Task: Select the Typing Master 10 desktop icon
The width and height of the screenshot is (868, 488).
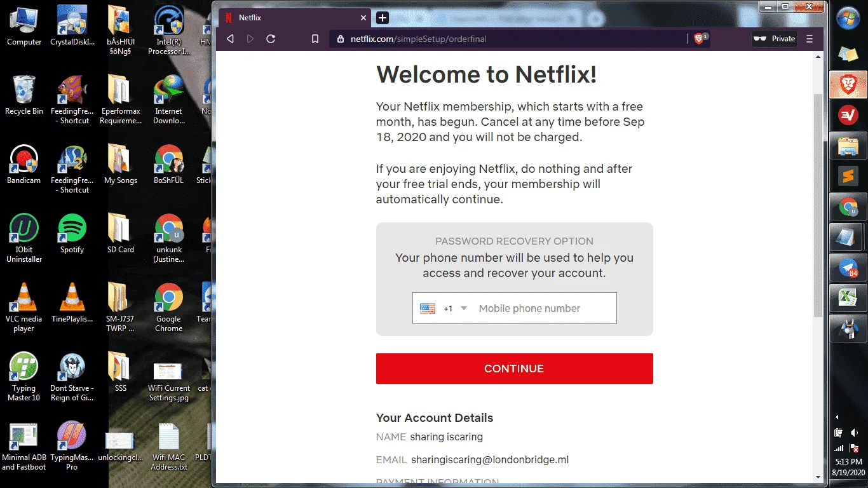Action: click(x=24, y=377)
